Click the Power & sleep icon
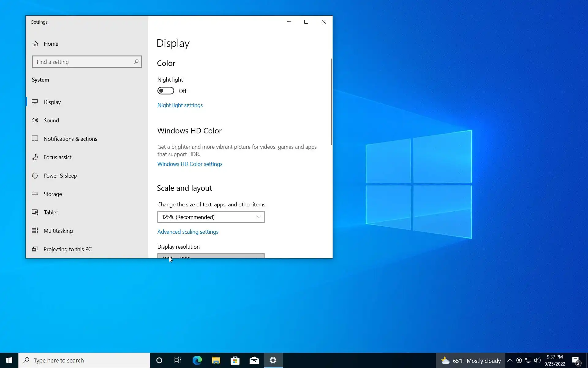 pos(35,175)
